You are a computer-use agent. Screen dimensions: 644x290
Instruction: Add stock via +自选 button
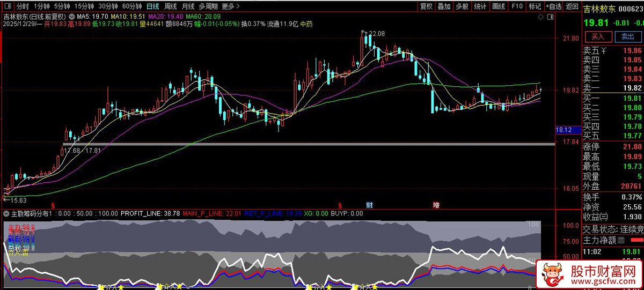[x=553, y=6]
